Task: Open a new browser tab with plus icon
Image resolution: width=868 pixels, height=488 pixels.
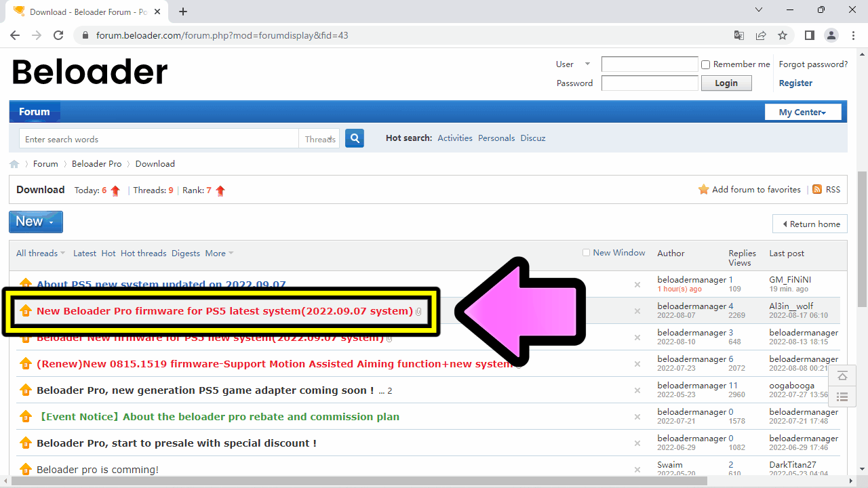Action: (x=183, y=12)
